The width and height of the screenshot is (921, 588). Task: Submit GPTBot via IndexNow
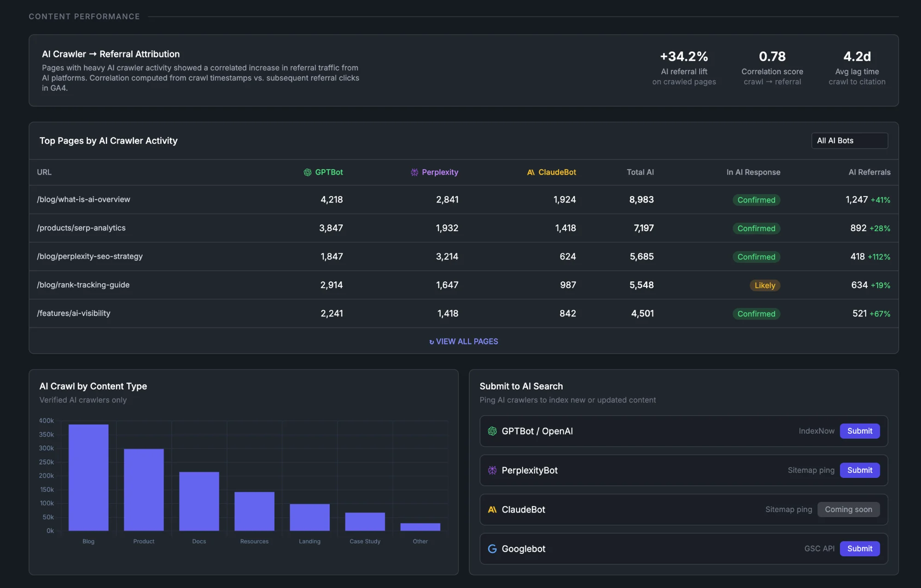click(x=859, y=431)
